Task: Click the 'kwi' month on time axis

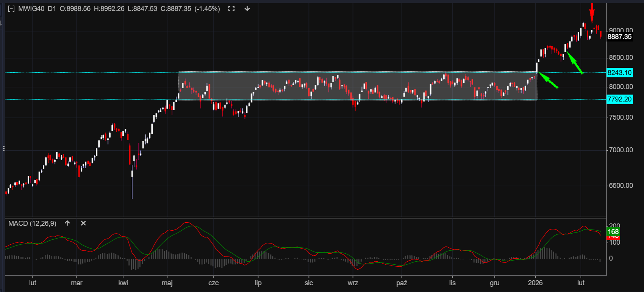Action: coord(123,283)
